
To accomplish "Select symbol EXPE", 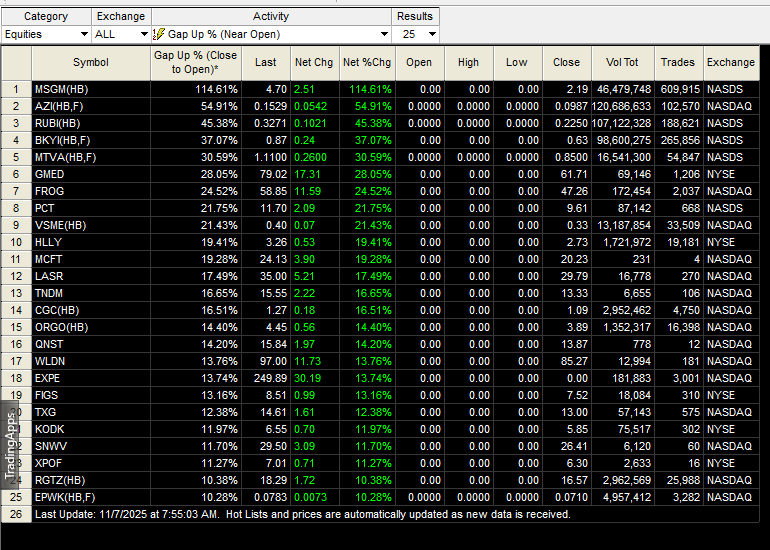I will (x=48, y=379).
